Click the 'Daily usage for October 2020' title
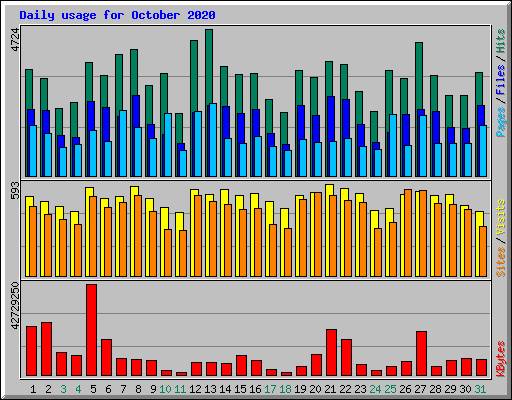The width and height of the screenshot is (512, 400). (x=117, y=15)
